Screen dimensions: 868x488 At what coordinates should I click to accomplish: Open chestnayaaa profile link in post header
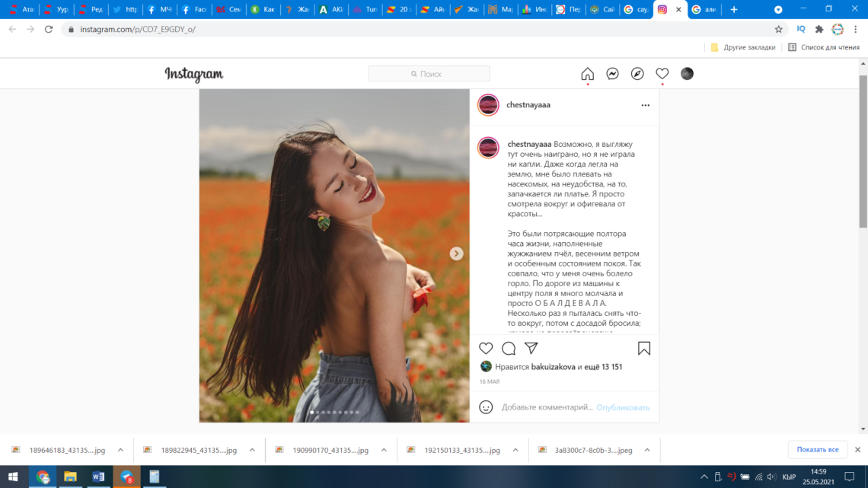click(528, 105)
